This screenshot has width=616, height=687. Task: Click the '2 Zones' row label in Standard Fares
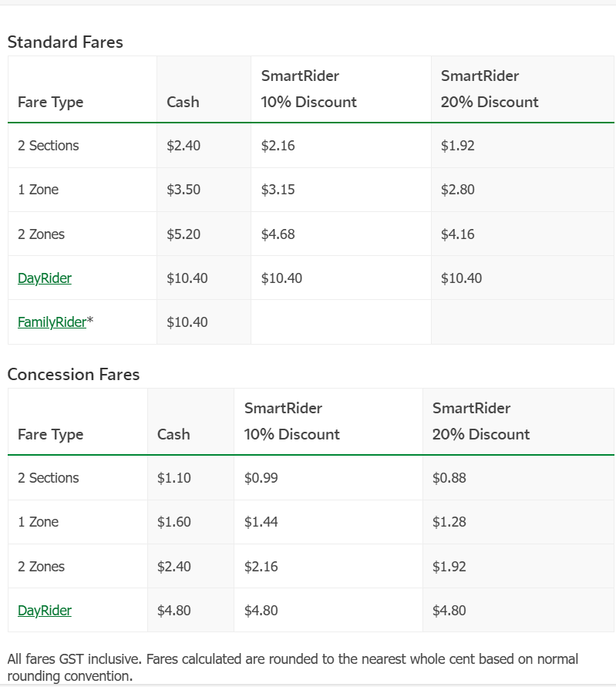coord(41,234)
